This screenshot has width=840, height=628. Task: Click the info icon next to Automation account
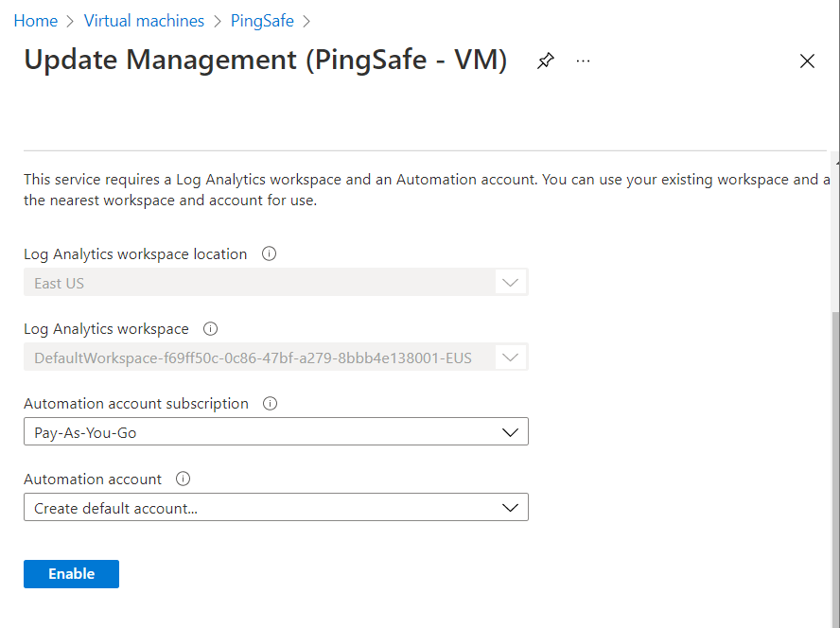click(184, 480)
